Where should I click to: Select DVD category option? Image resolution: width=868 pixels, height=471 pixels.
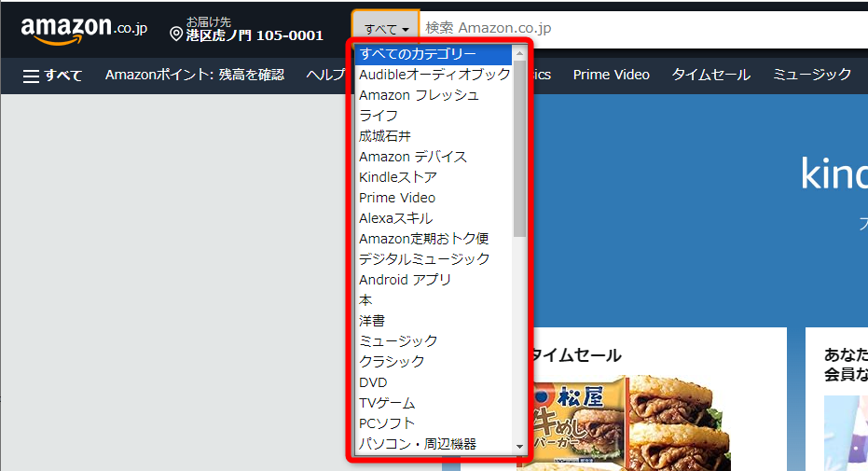tap(434, 382)
